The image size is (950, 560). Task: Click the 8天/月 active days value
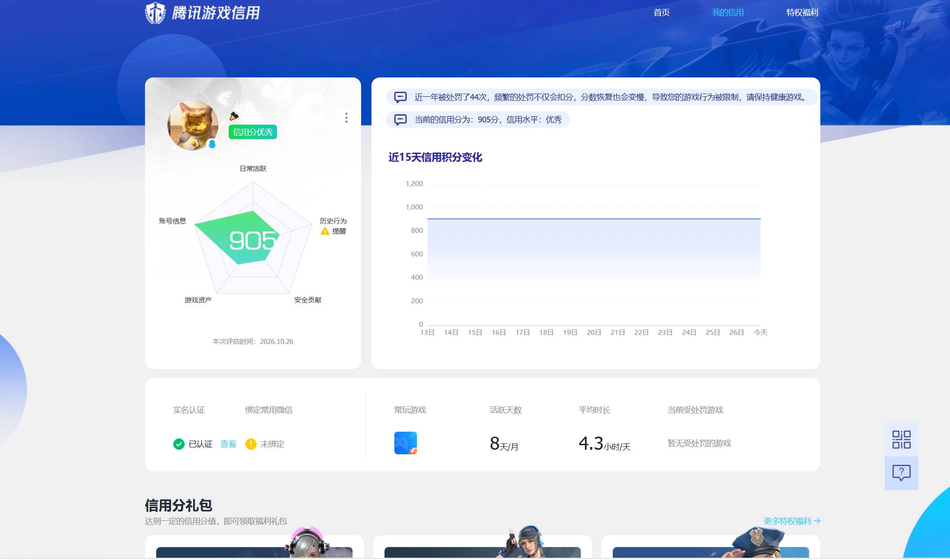(x=504, y=444)
